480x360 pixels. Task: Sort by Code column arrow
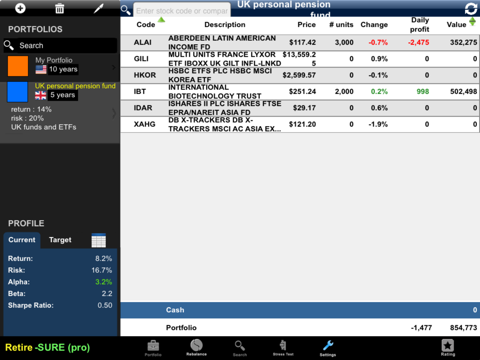tap(161, 20)
